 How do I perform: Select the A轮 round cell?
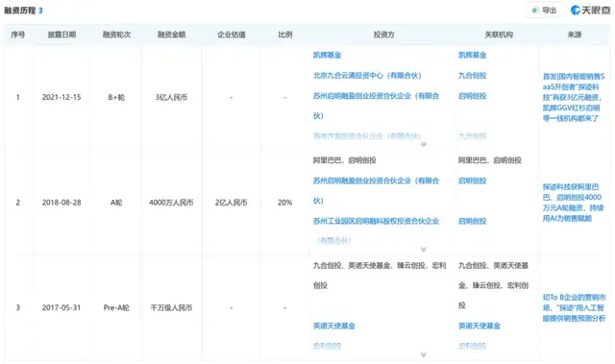pos(116,203)
